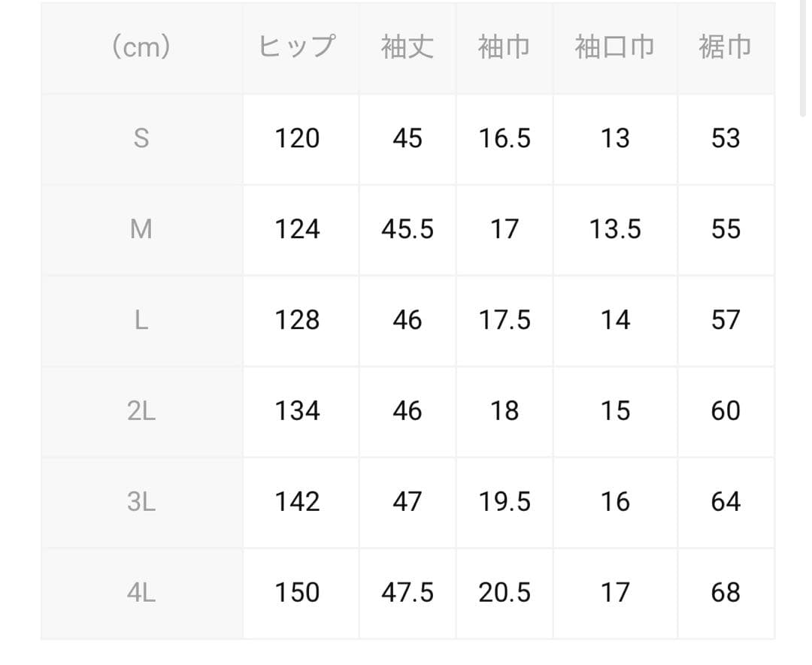812x665 pixels.
Task: Click the 裾巾 column header
Action: (x=725, y=47)
